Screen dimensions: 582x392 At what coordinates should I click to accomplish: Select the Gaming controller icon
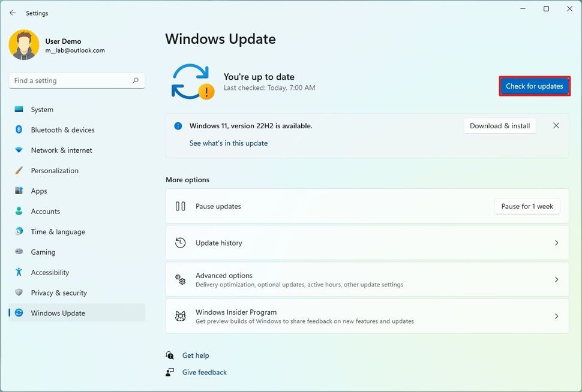click(x=20, y=252)
